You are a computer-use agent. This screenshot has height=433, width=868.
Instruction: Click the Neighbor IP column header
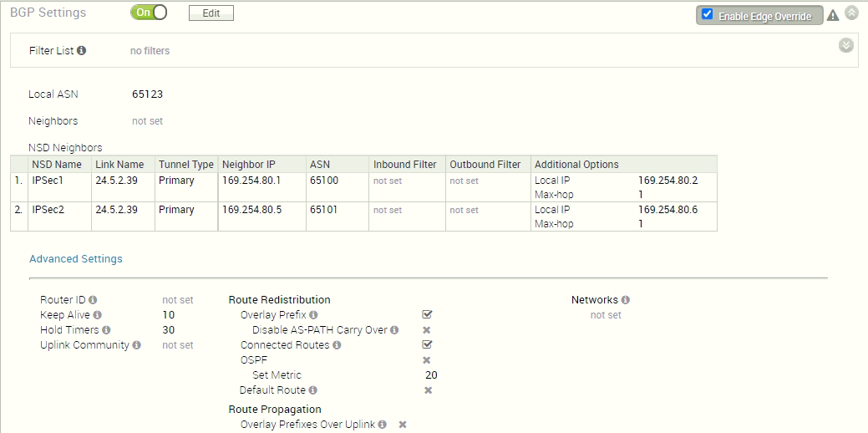tap(249, 165)
